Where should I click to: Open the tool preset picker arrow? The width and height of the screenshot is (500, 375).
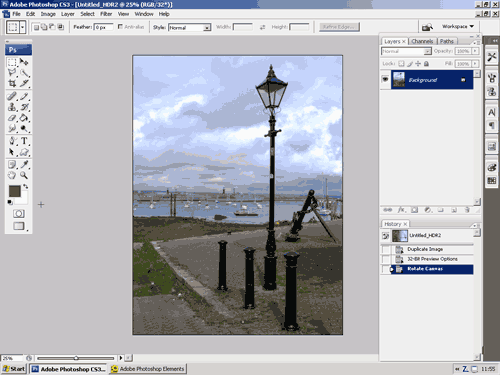[x=22, y=27]
